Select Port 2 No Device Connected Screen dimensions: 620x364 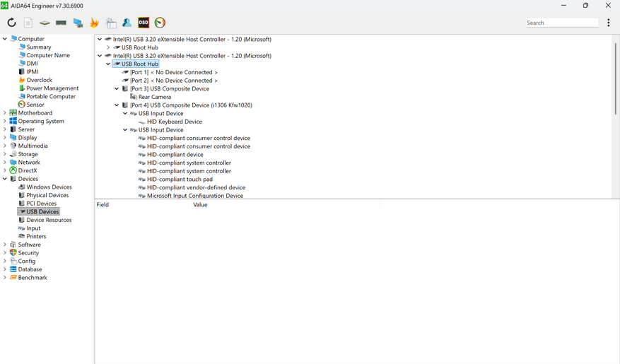174,81
